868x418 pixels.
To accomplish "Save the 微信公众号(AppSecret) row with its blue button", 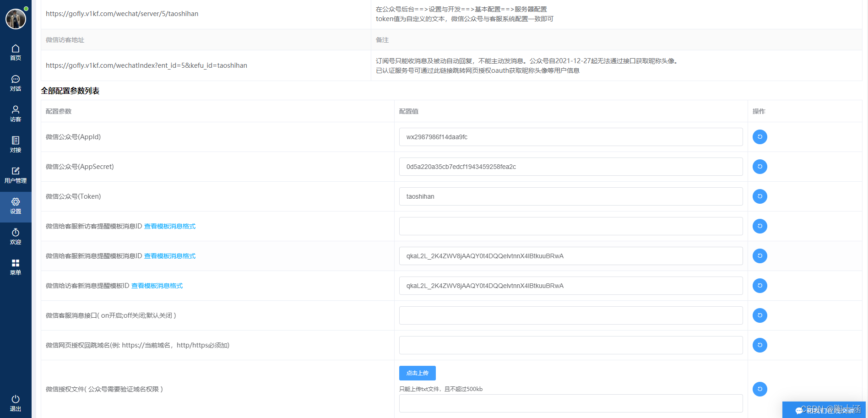I will 760,167.
